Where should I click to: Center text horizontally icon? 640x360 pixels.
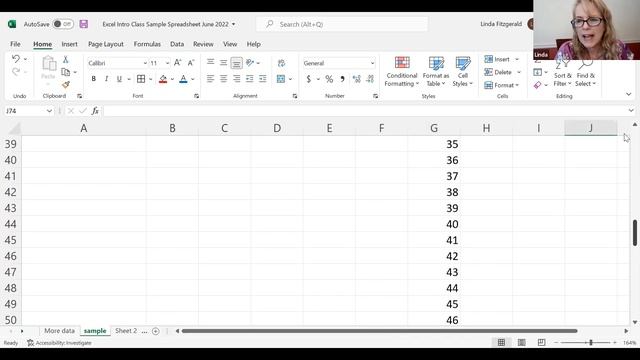pyautogui.click(x=223, y=79)
